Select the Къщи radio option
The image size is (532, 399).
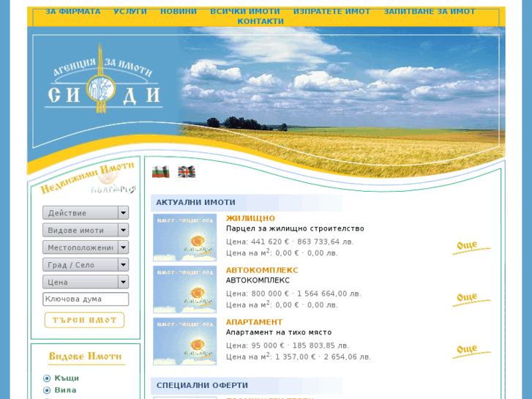point(47,379)
